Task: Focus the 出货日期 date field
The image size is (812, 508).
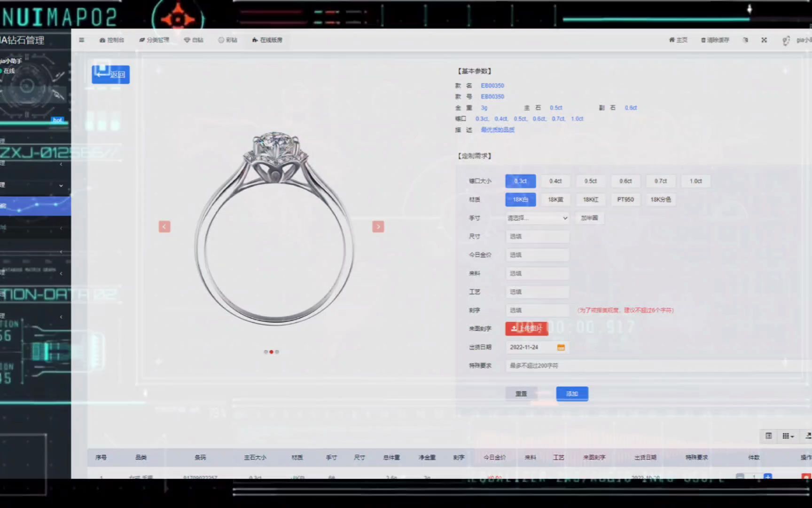Action: (538, 347)
